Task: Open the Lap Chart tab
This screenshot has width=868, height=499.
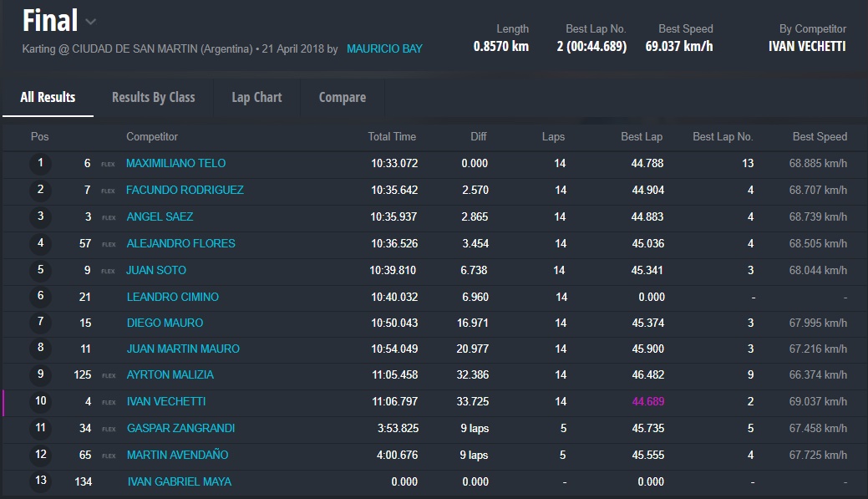Action: click(x=256, y=98)
